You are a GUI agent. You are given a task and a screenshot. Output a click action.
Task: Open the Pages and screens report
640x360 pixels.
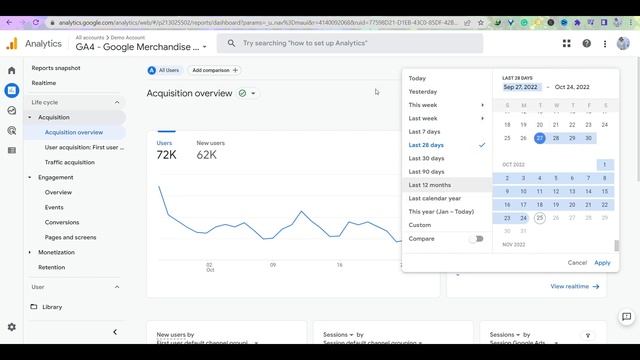[71, 238]
